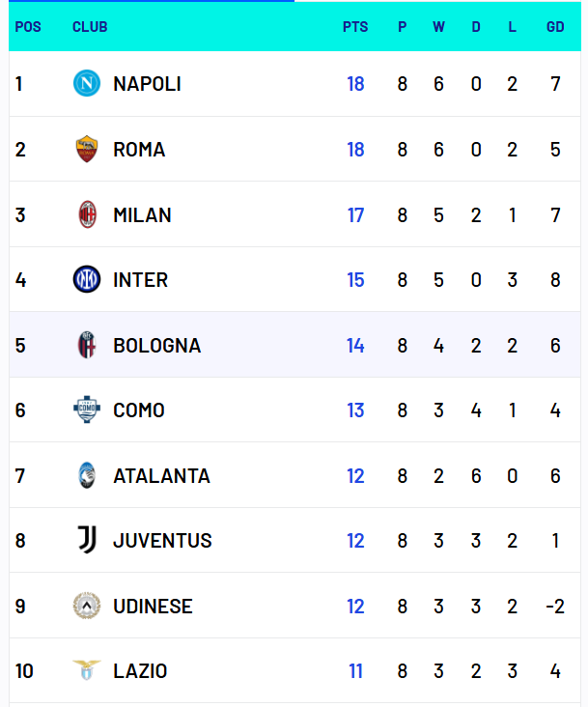Click the Inter club crest icon
Image resolution: width=588 pixels, height=707 pixels.
coord(87,280)
